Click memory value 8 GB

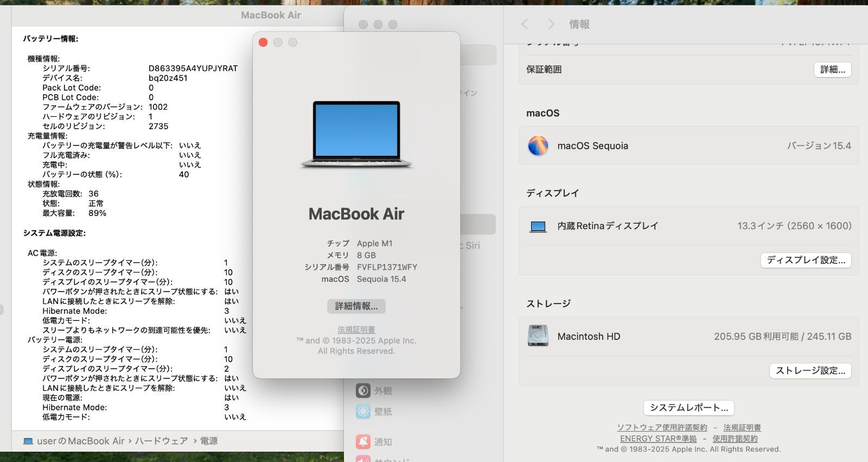[366, 256]
